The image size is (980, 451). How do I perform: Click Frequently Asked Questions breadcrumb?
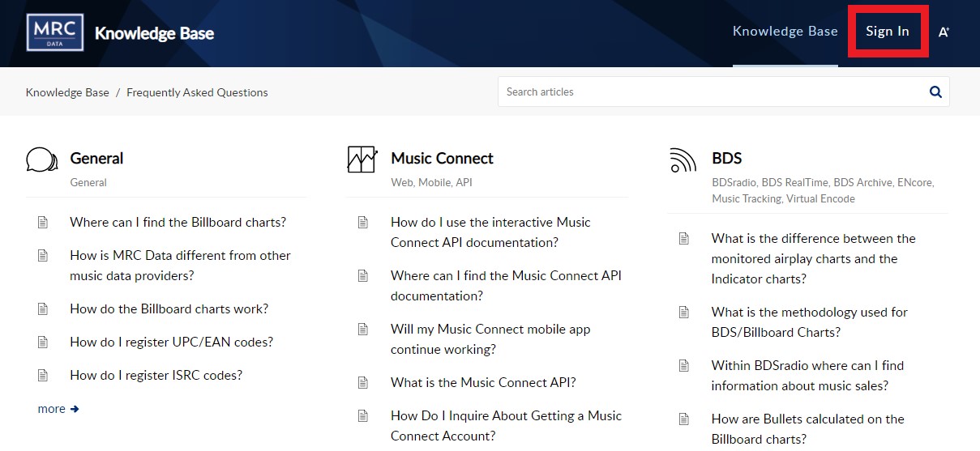197,92
